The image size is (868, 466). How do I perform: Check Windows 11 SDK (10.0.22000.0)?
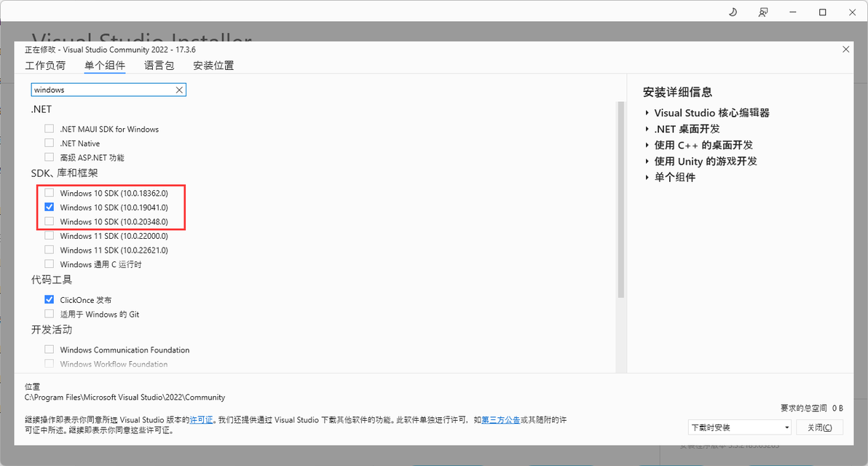click(x=50, y=235)
